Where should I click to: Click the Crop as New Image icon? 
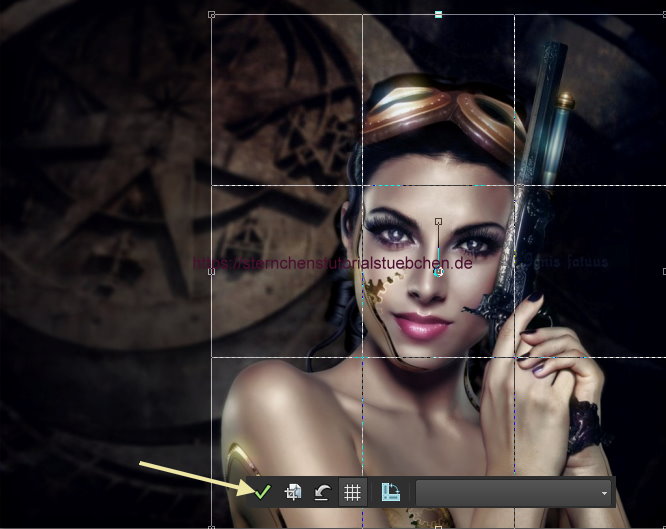[x=293, y=492]
